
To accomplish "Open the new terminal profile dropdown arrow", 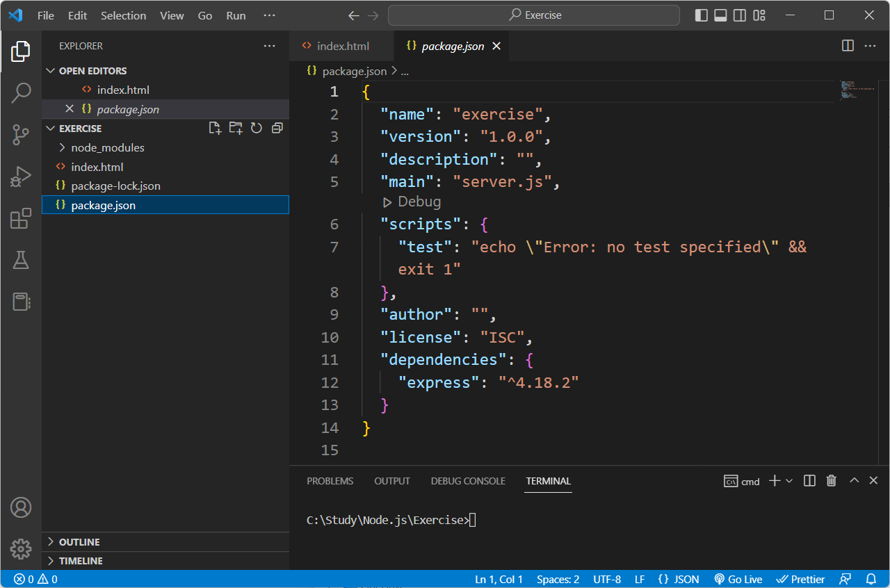I will [x=789, y=481].
